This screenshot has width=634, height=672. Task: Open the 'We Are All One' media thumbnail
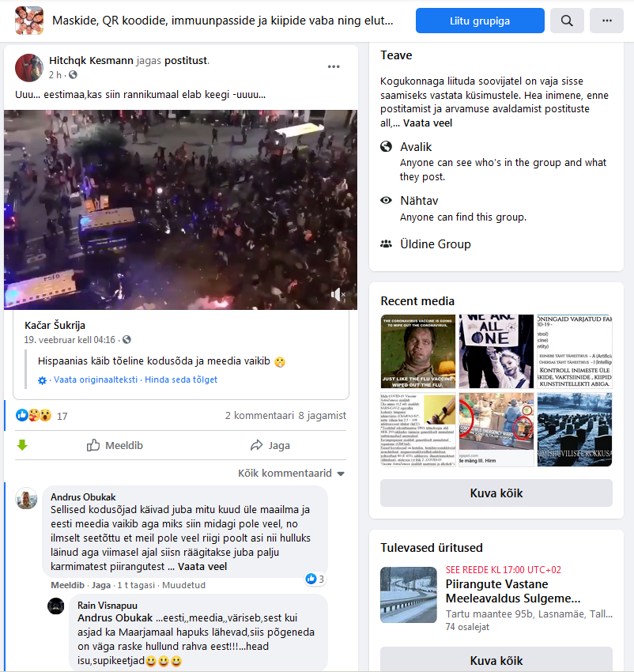pyautogui.click(x=496, y=352)
